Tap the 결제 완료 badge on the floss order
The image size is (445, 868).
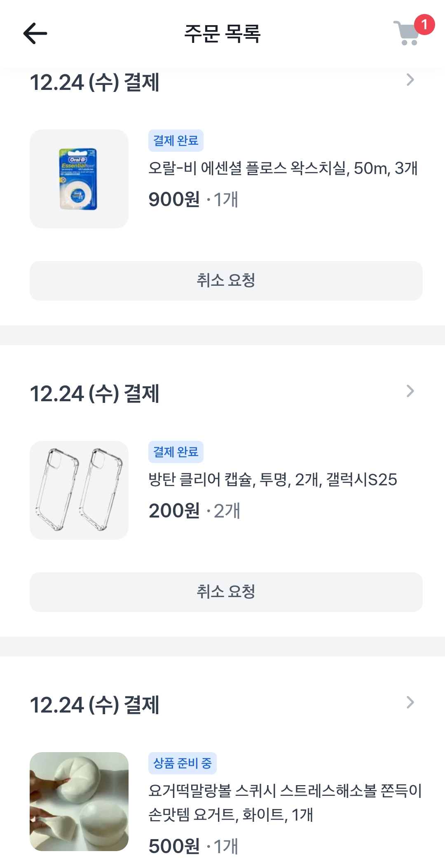click(x=176, y=141)
